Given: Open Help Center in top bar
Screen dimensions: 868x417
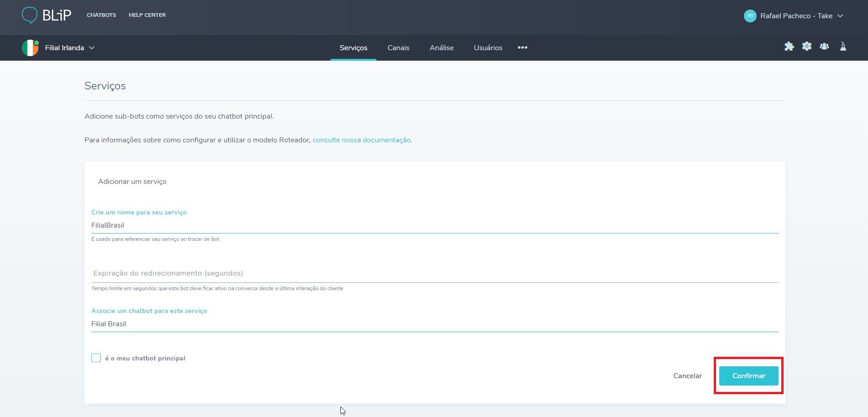Looking at the screenshot, I should tap(147, 15).
